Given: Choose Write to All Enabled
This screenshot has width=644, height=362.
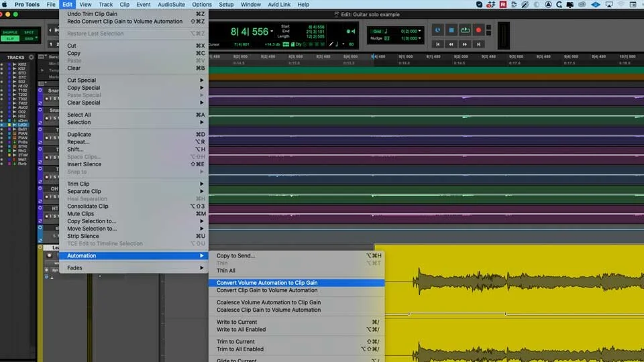Looking at the screenshot, I should point(297,330).
